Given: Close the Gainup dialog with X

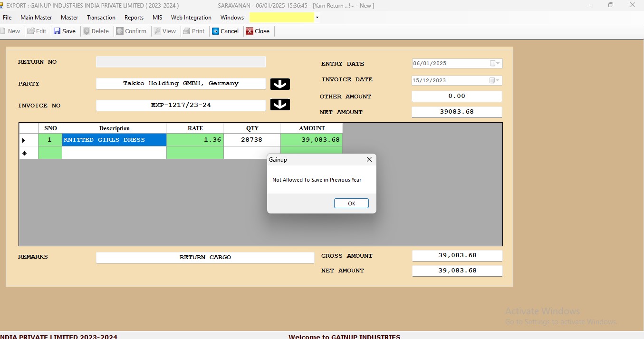Looking at the screenshot, I should [369, 160].
